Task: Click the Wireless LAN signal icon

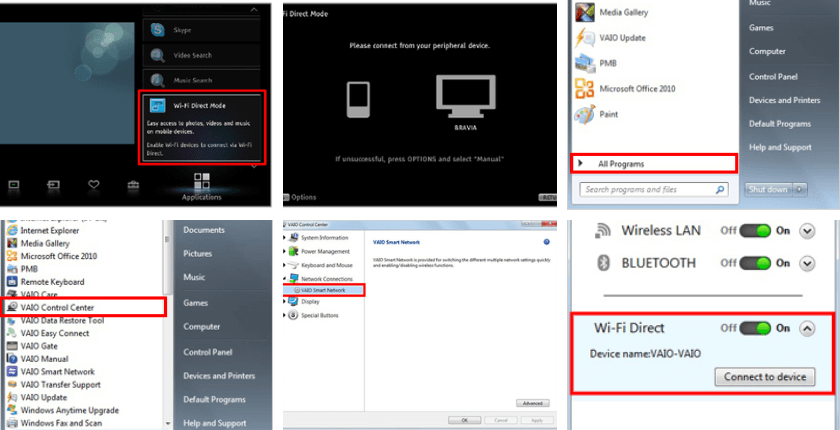Action: [603, 231]
